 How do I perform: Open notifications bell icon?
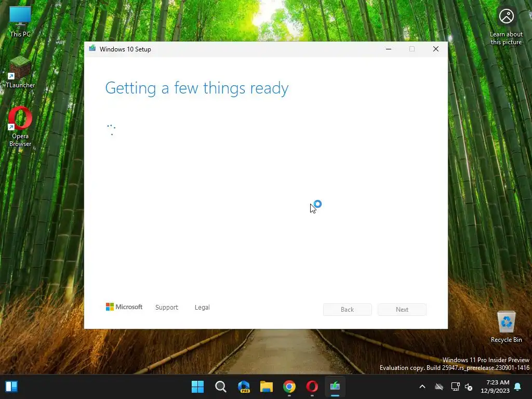point(518,387)
